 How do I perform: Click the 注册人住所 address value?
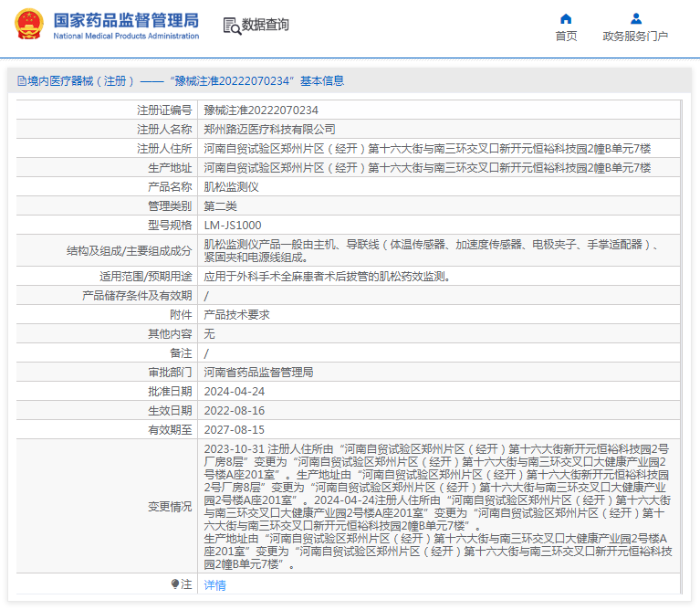tap(427, 149)
